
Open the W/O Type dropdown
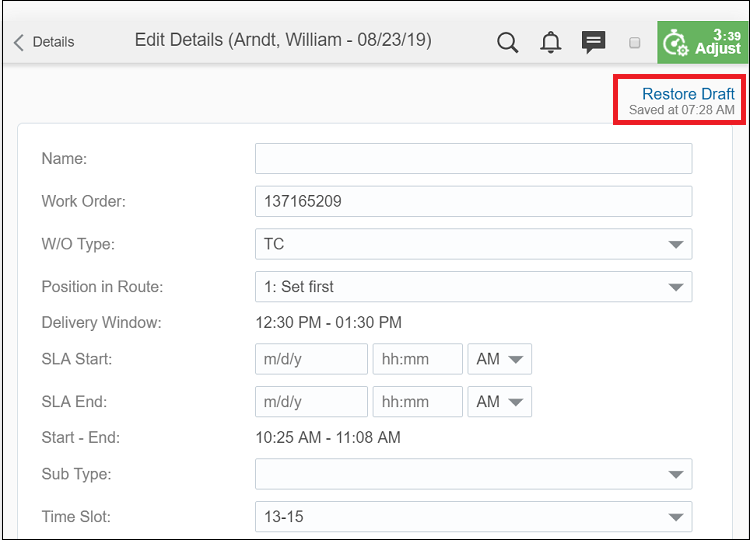[x=474, y=244]
